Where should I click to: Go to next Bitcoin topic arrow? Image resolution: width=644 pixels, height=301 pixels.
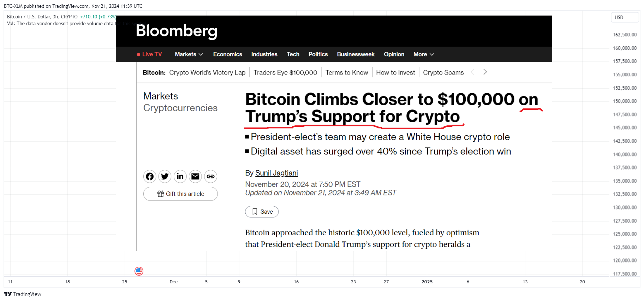[485, 72]
